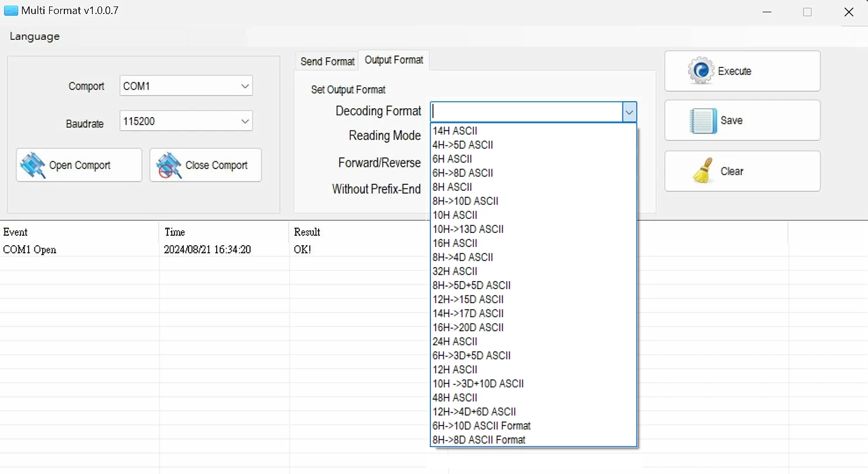Select the Output Format tab
The height and width of the screenshot is (474, 868).
(x=394, y=60)
